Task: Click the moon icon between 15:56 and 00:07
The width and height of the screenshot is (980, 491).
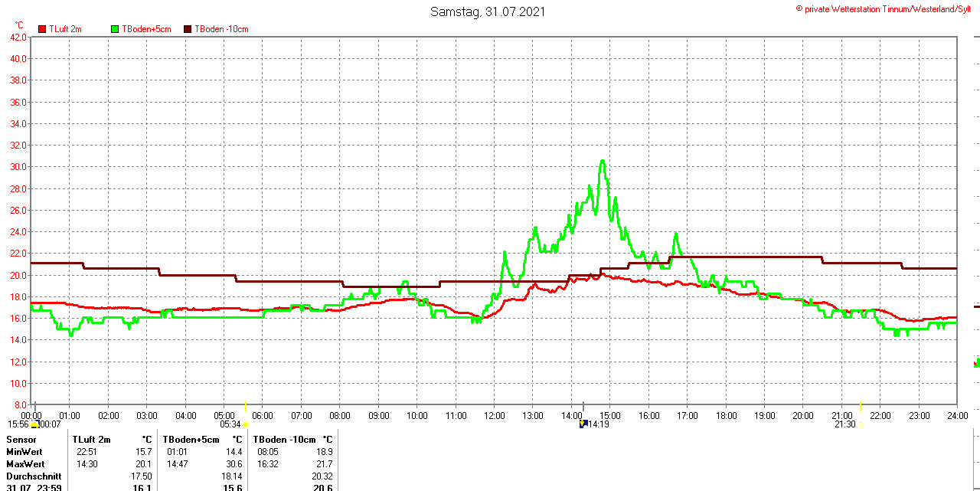Action: pos(34,424)
